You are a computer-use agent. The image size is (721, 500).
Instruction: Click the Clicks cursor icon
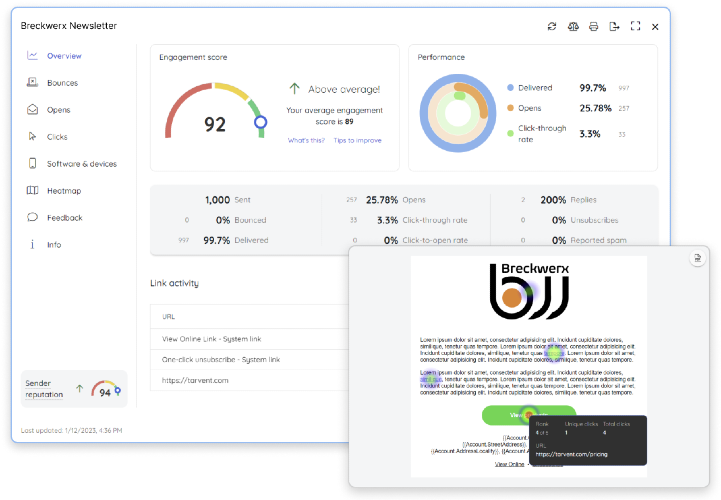coord(32,136)
